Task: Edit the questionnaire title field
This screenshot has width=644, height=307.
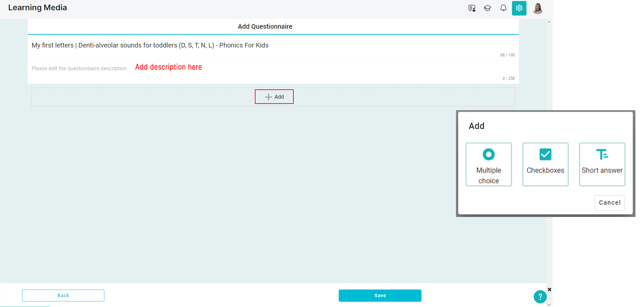Action: coord(273,46)
